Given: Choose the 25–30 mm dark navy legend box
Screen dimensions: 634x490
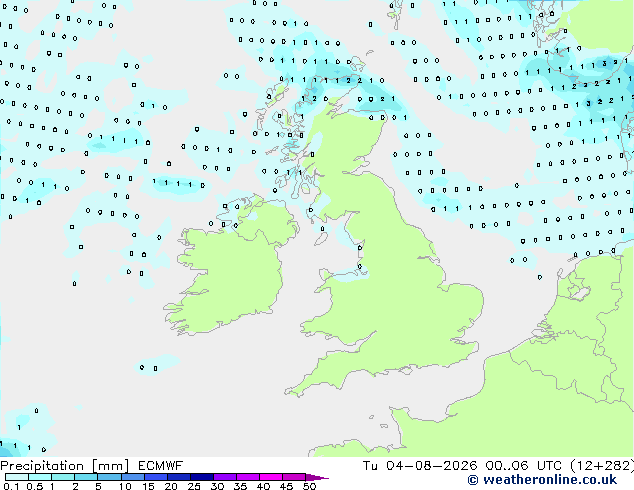Looking at the screenshot, I should (x=201, y=477).
